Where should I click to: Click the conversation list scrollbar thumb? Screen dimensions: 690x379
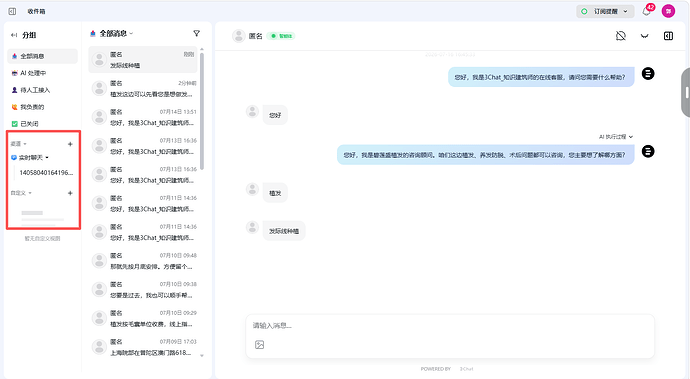click(202, 111)
